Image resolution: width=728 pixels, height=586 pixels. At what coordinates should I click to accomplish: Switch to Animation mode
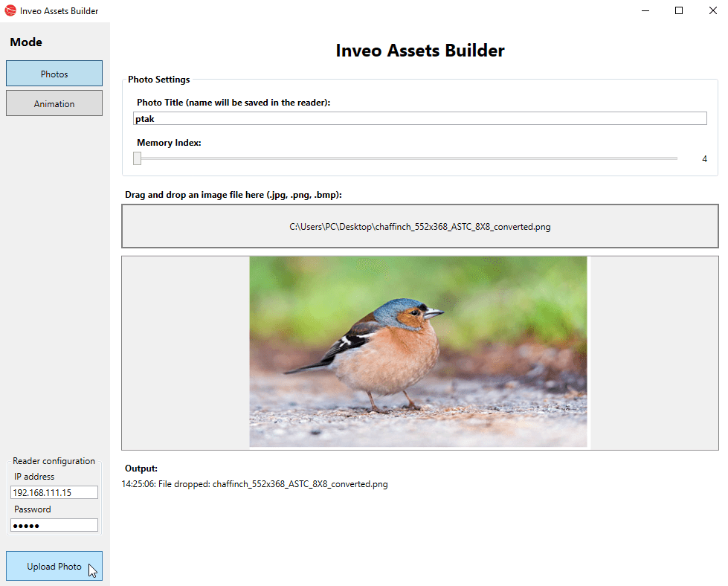point(54,103)
